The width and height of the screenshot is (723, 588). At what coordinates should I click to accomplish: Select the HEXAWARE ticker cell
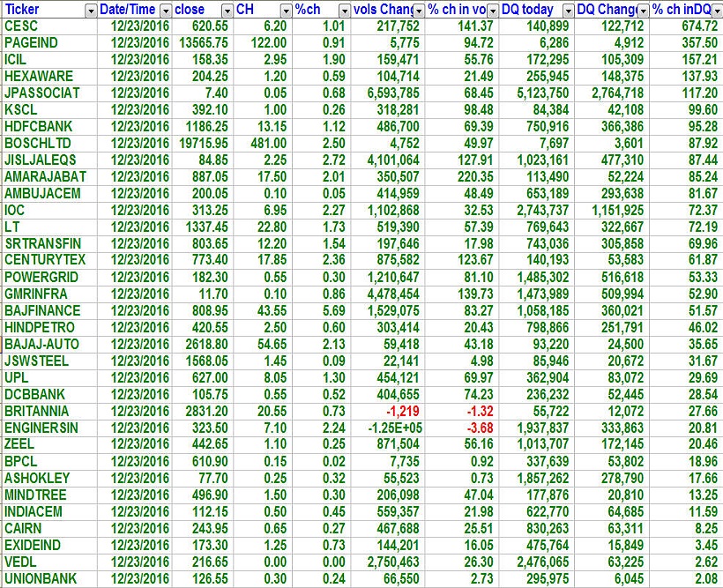tap(48, 76)
